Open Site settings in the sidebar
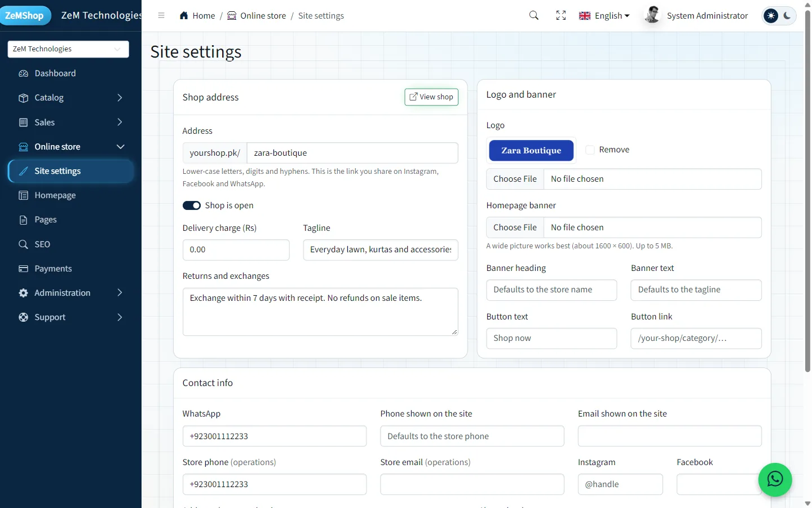The width and height of the screenshot is (812, 508). pyautogui.click(x=71, y=171)
